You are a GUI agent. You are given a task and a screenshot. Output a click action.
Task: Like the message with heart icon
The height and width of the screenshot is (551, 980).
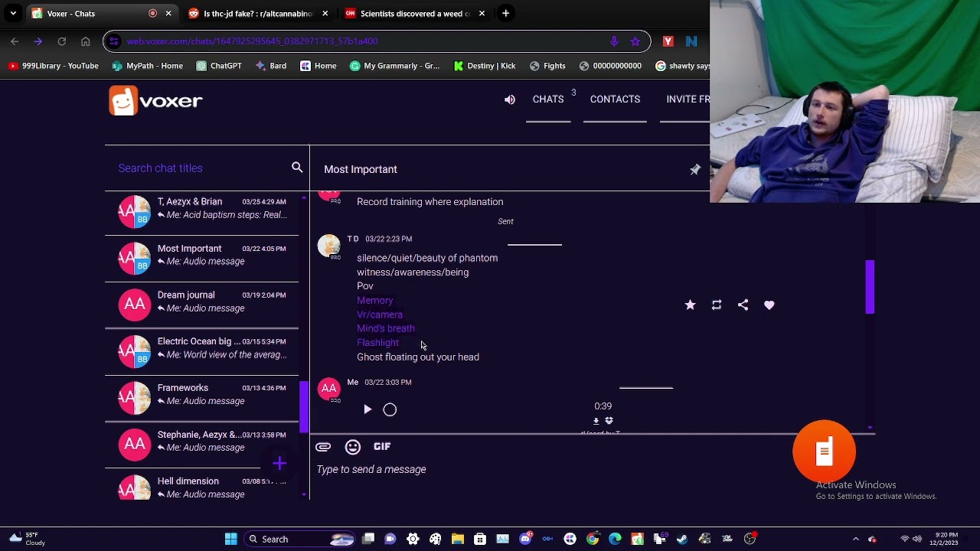coord(769,305)
